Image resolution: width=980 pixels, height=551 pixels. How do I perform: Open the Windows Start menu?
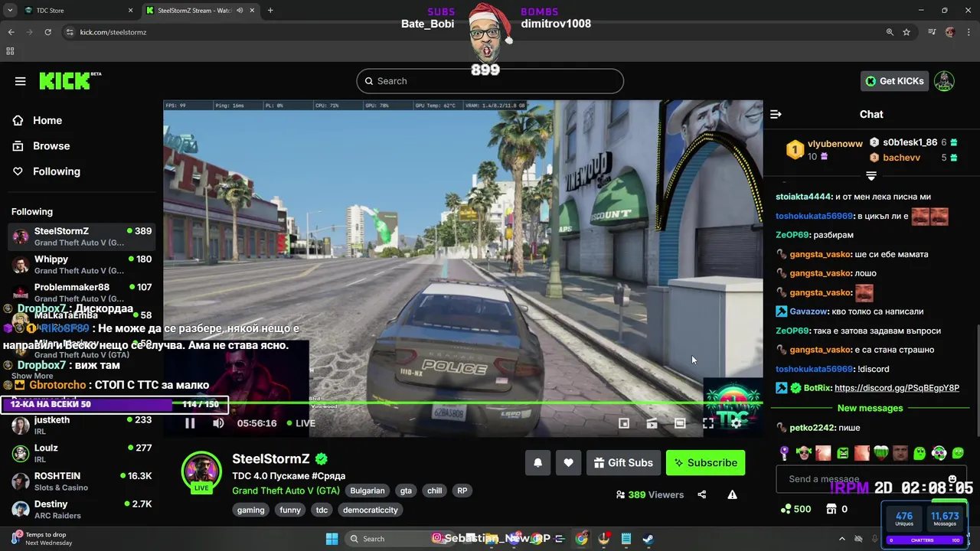coord(332,539)
